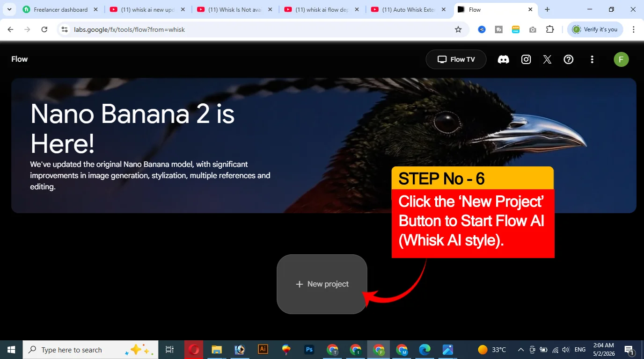This screenshot has height=359, width=644.
Task: Open the Photos app from the taskbar
Action: pos(447,350)
